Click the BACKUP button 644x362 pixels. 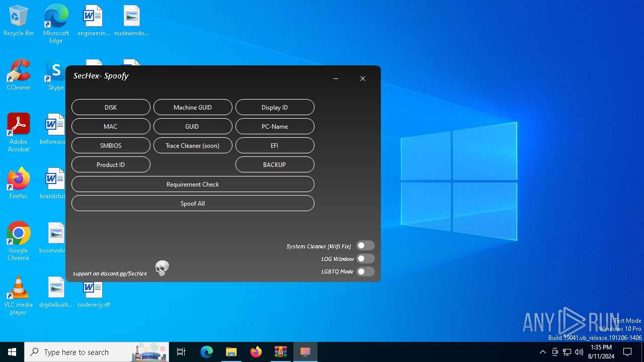275,164
